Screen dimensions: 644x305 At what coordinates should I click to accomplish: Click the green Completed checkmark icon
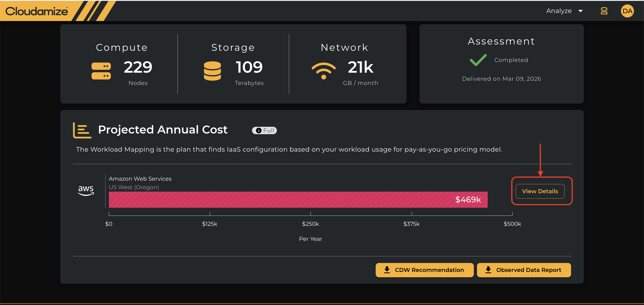tap(478, 60)
